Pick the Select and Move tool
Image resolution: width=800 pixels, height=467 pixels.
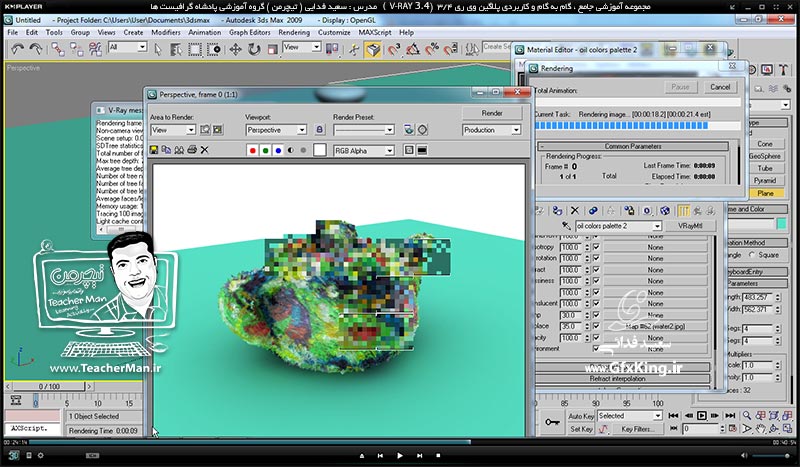coord(235,50)
